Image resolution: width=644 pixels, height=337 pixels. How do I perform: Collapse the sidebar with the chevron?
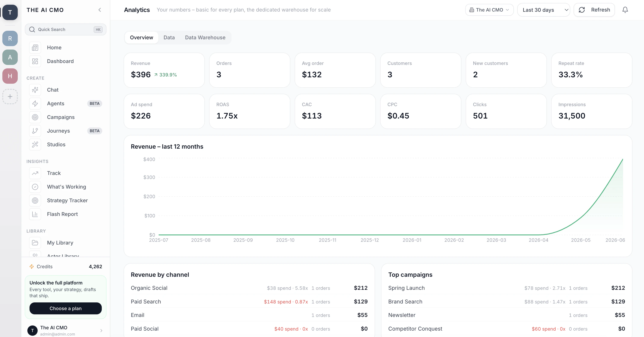pos(100,10)
